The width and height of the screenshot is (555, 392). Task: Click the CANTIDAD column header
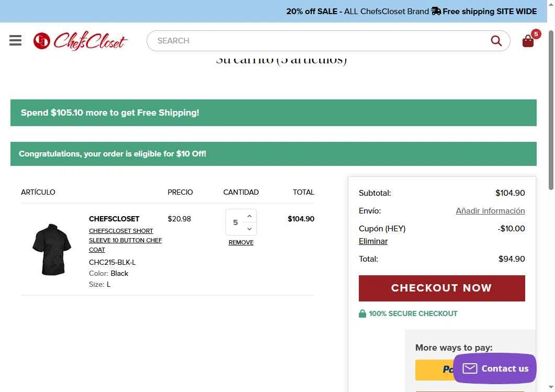click(x=241, y=192)
